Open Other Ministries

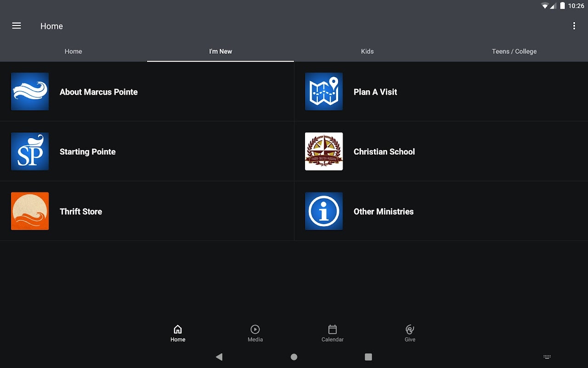point(441,211)
